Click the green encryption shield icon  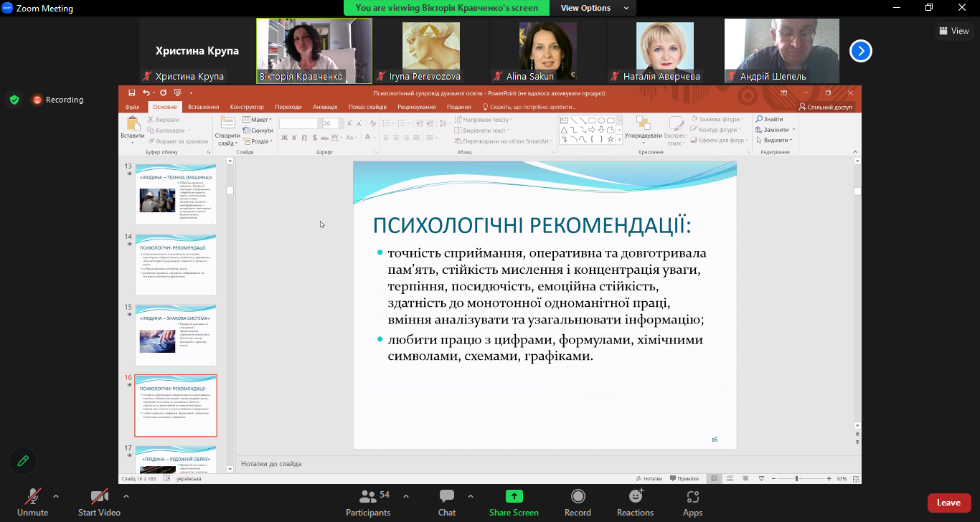(x=14, y=100)
